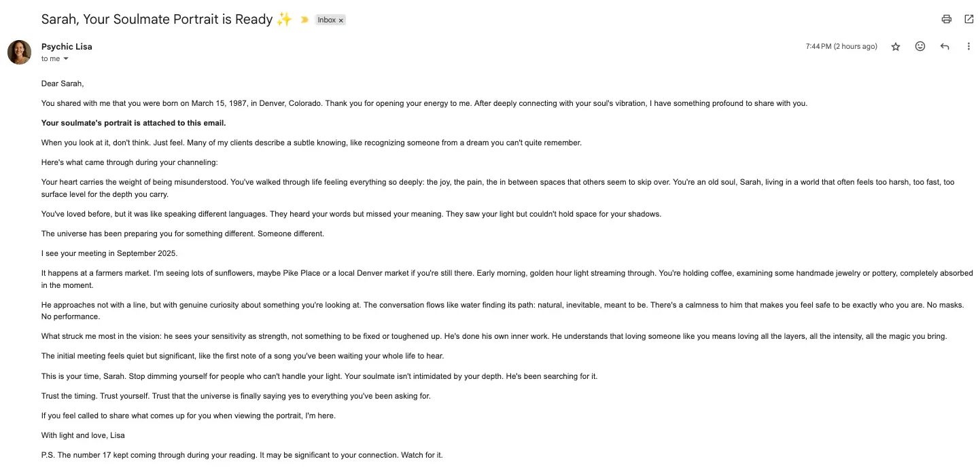Image resolution: width=980 pixels, height=474 pixels.
Task: Add an emoji reaction to the message
Action: tap(920, 46)
